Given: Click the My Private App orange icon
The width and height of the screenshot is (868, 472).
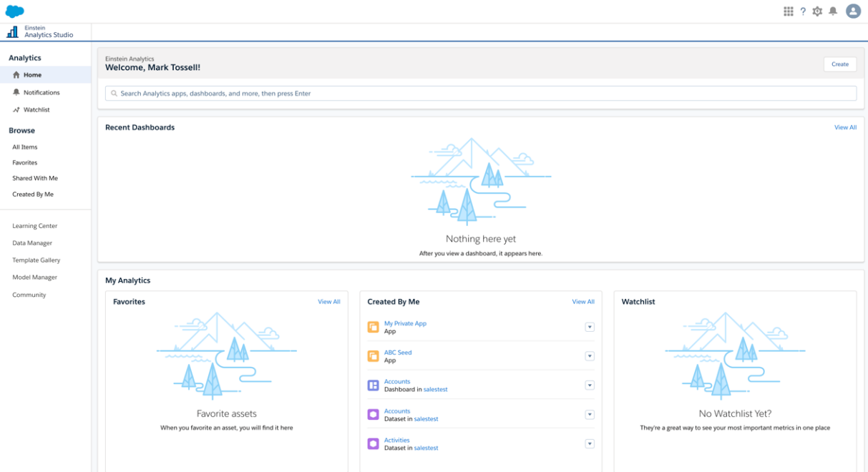Looking at the screenshot, I should pos(373,327).
